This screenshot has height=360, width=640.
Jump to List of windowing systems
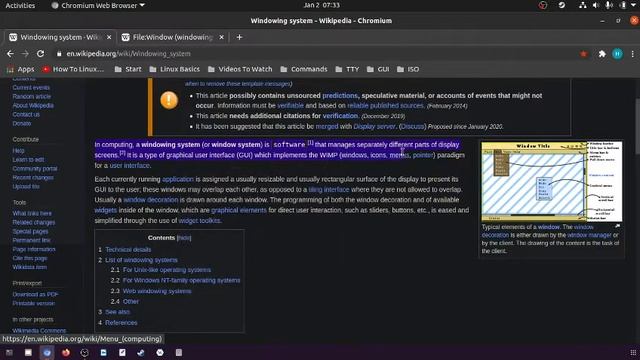(141, 260)
